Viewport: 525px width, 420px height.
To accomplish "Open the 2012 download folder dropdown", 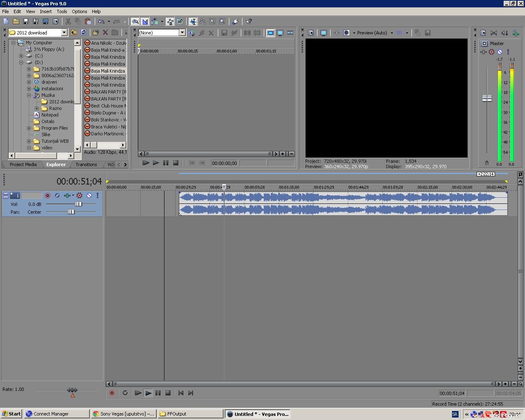I will [x=64, y=33].
